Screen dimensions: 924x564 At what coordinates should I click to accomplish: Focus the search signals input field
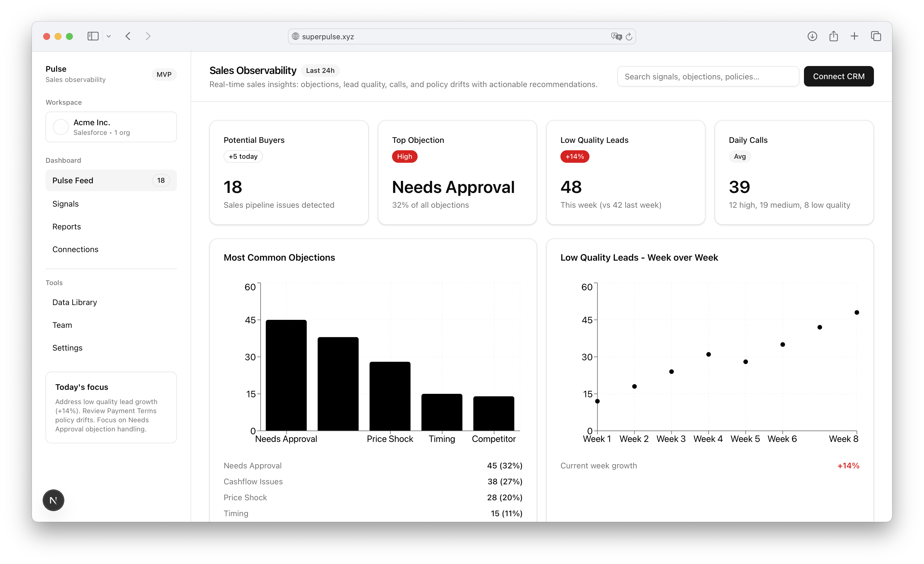pyautogui.click(x=708, y=77)
